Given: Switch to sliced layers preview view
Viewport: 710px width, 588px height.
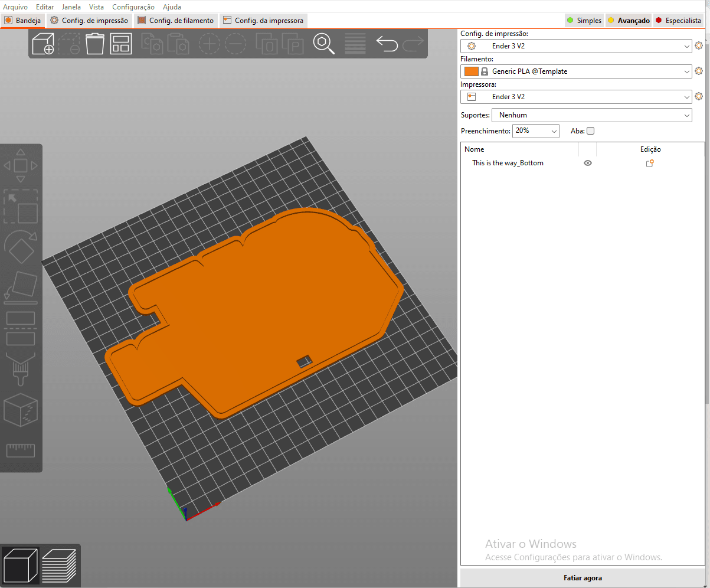Looking at the screenshot, I should point(59,564).
